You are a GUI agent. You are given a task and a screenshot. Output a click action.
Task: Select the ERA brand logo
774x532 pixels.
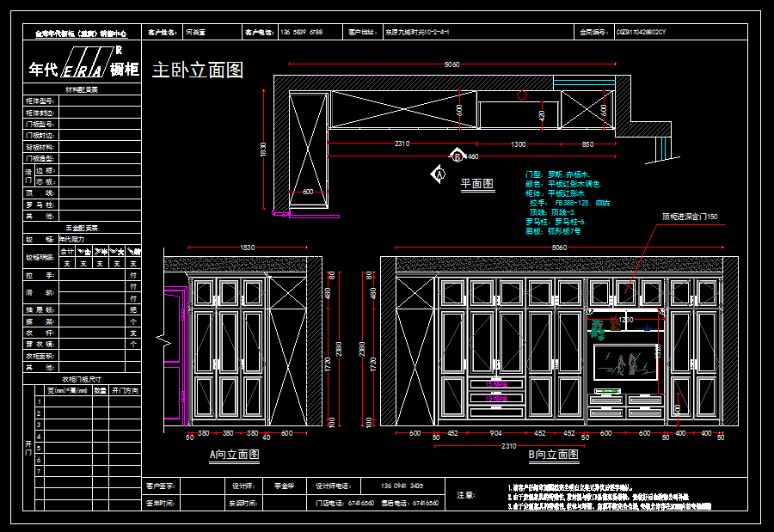(84, 70)
